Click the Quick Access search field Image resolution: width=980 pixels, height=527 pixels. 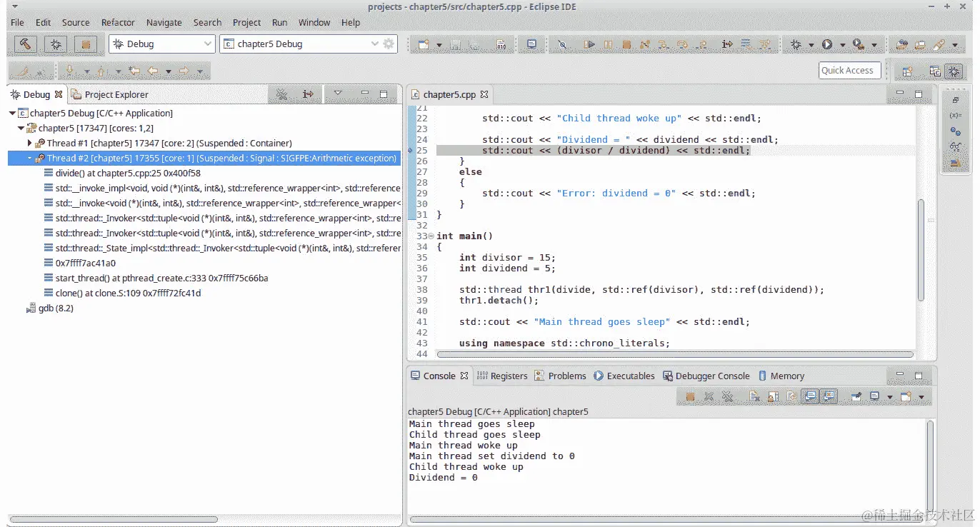(x=849, y=70)
